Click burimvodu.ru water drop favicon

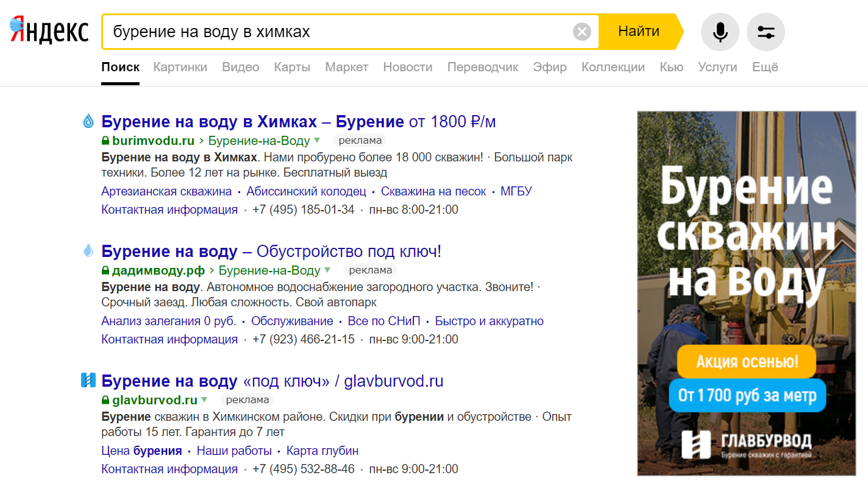tap(88, 121)
